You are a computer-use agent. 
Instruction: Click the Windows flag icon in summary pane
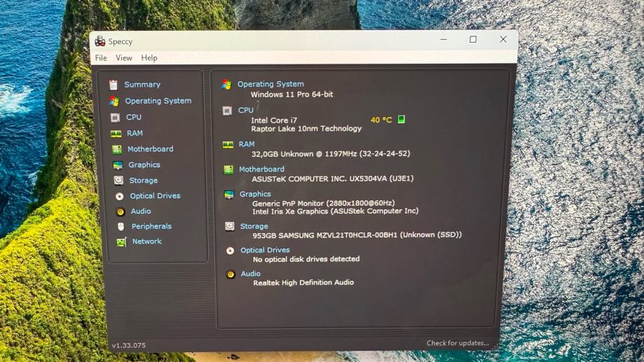(226, 85)
